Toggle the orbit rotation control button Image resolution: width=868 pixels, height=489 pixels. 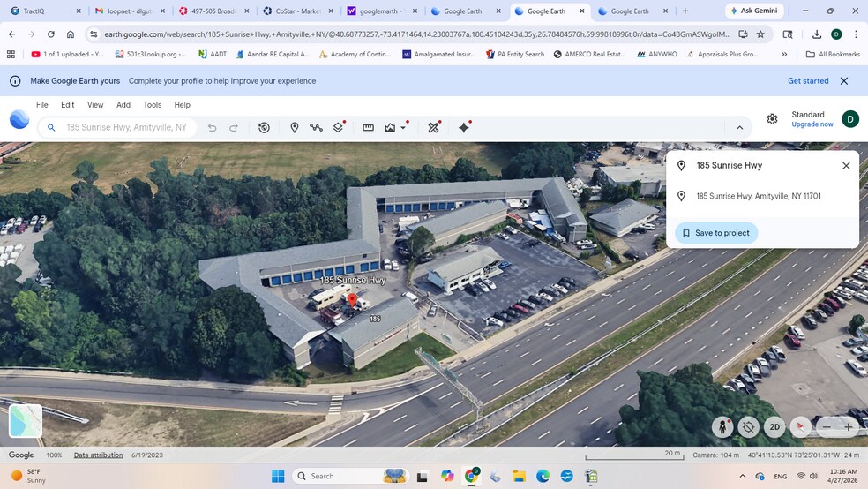click(748, 427)
